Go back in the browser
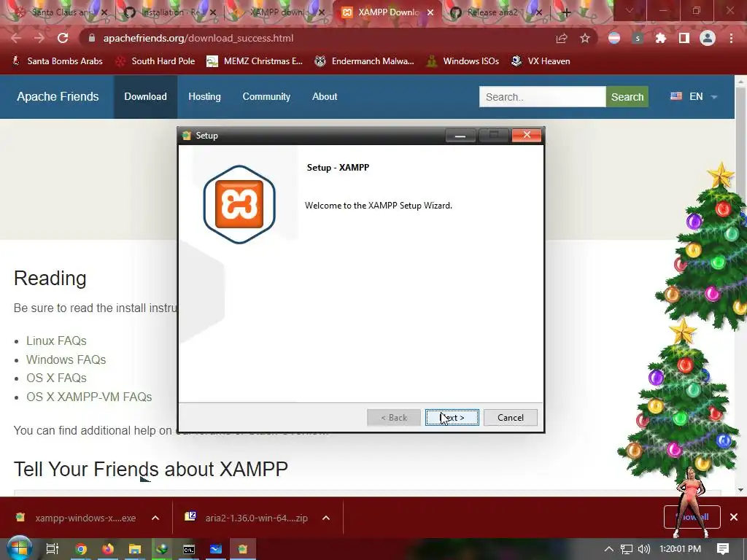747x560 pixels. (x=16, y=38)
